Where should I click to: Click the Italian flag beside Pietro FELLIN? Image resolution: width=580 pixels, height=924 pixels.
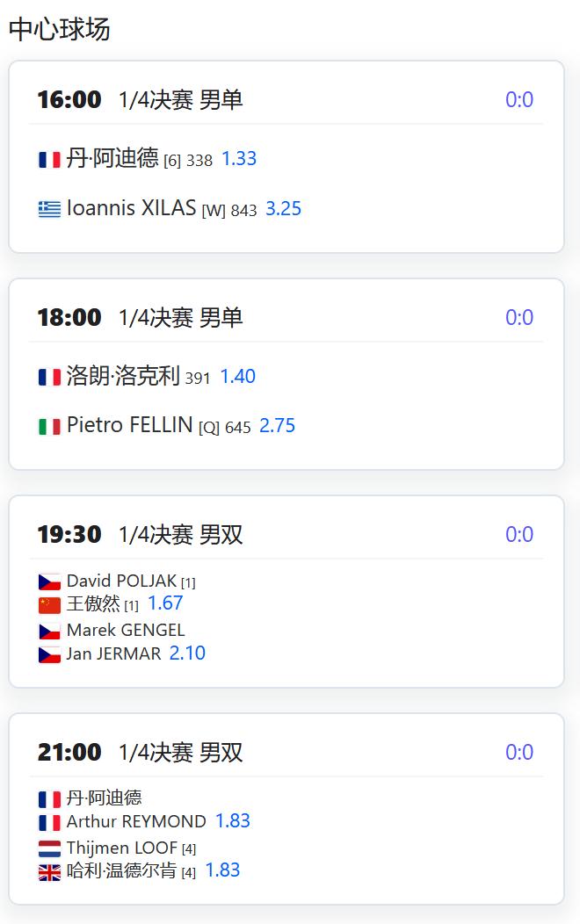coord(49,426)
